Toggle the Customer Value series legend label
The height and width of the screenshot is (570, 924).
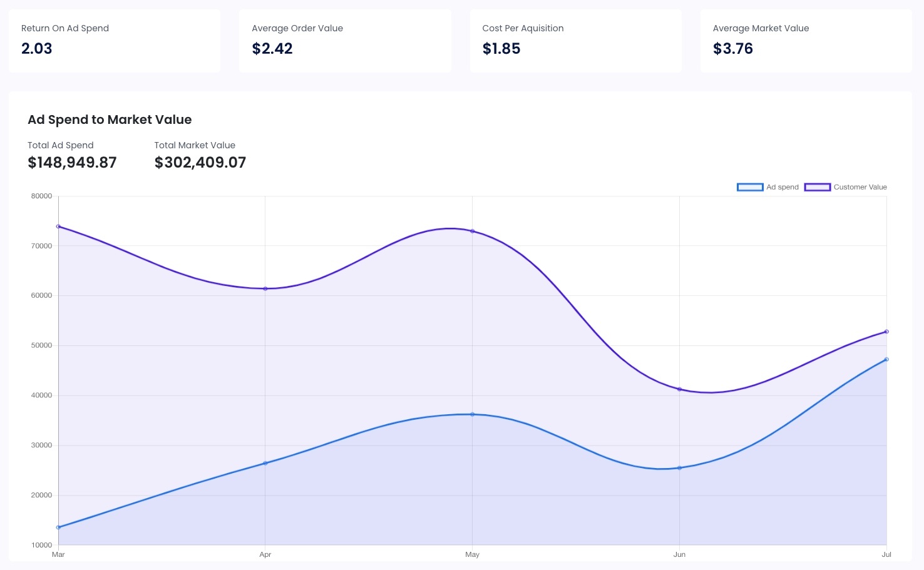(860, 187)
